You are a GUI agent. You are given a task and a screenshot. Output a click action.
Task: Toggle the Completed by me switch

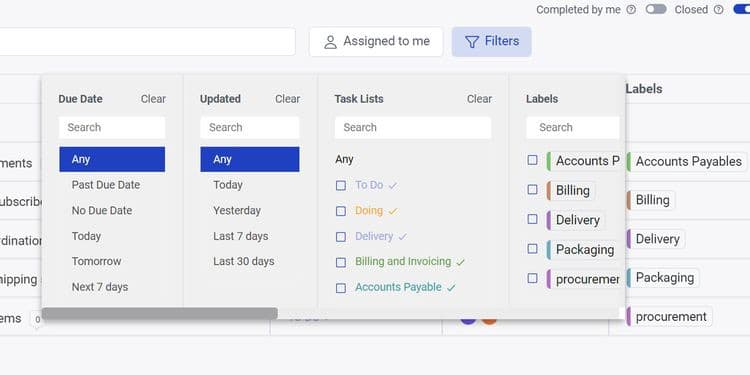[656, 10]
